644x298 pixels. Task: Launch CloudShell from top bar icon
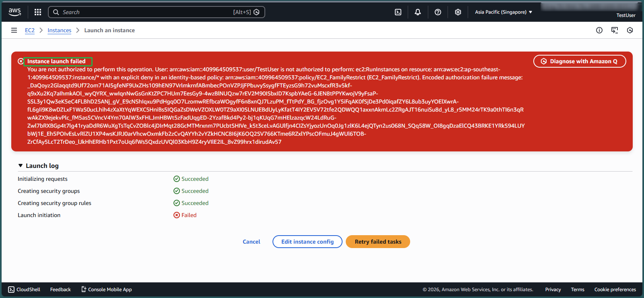tap(398, 12)
